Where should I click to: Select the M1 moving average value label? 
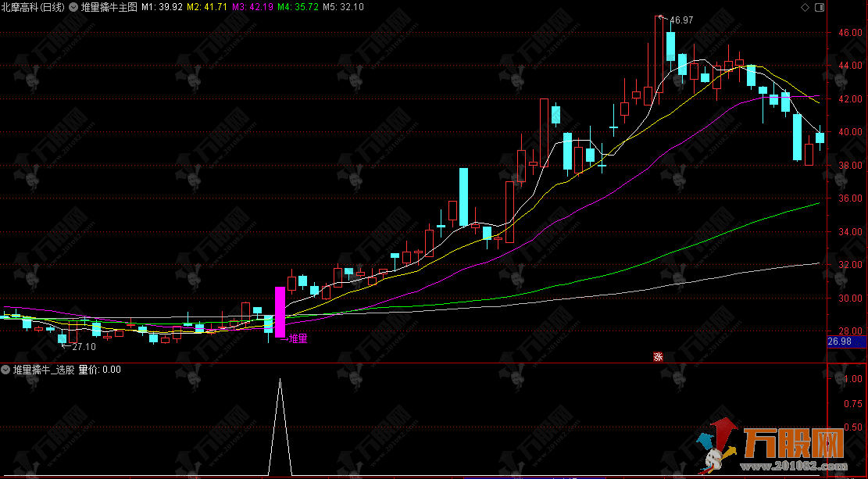(162, 6)
